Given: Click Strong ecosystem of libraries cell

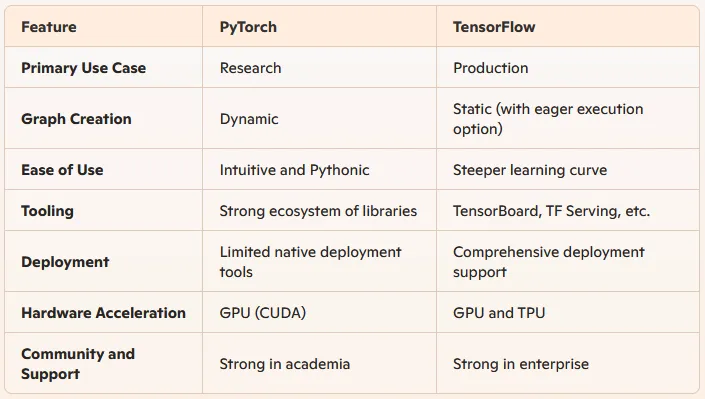Looking at the screenshot, I should point(318,211).
